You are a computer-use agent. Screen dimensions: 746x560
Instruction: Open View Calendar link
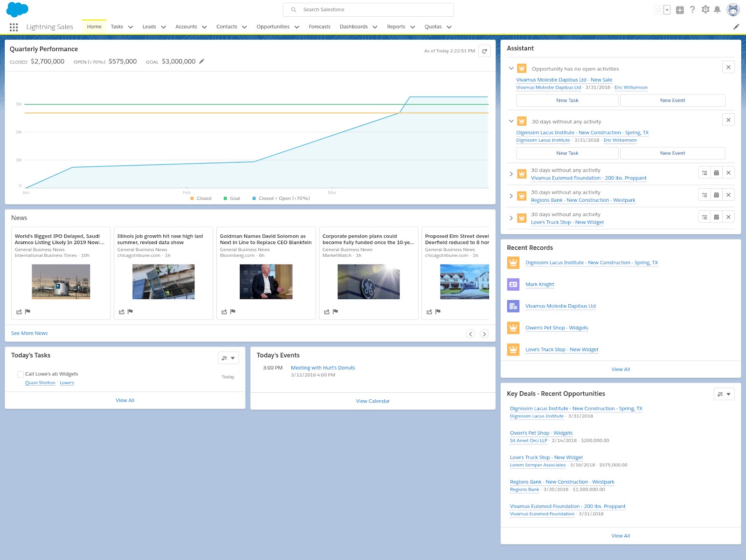point(373,401)
